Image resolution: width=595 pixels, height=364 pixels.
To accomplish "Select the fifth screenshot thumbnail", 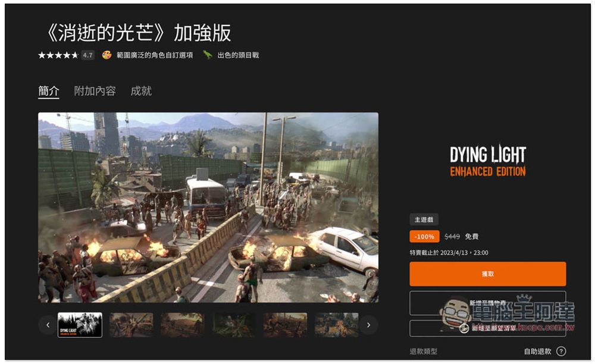I will pyautogui.click(x=286, y=325).
